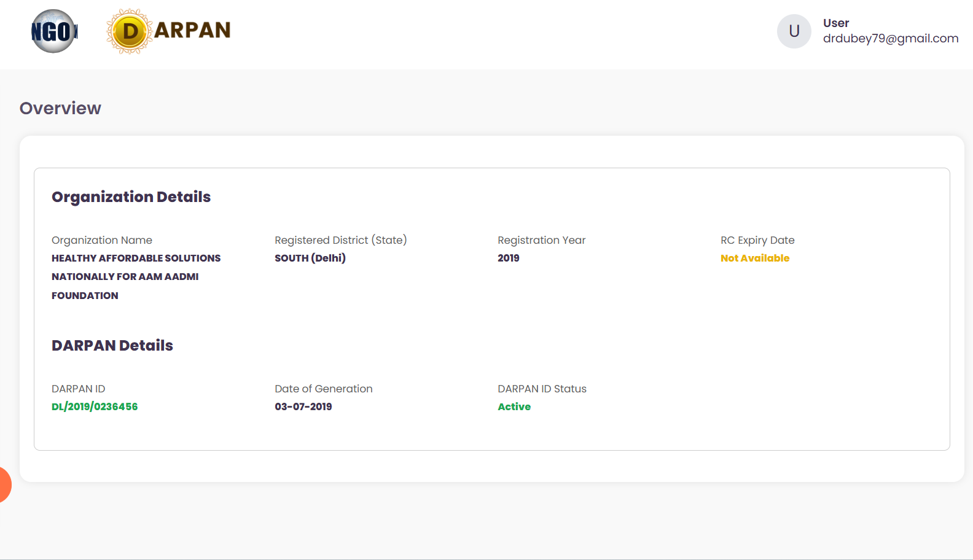973x560 pixels.
Task: Click the 'DARPAN Details' section heading
Action: coord(112,345)
